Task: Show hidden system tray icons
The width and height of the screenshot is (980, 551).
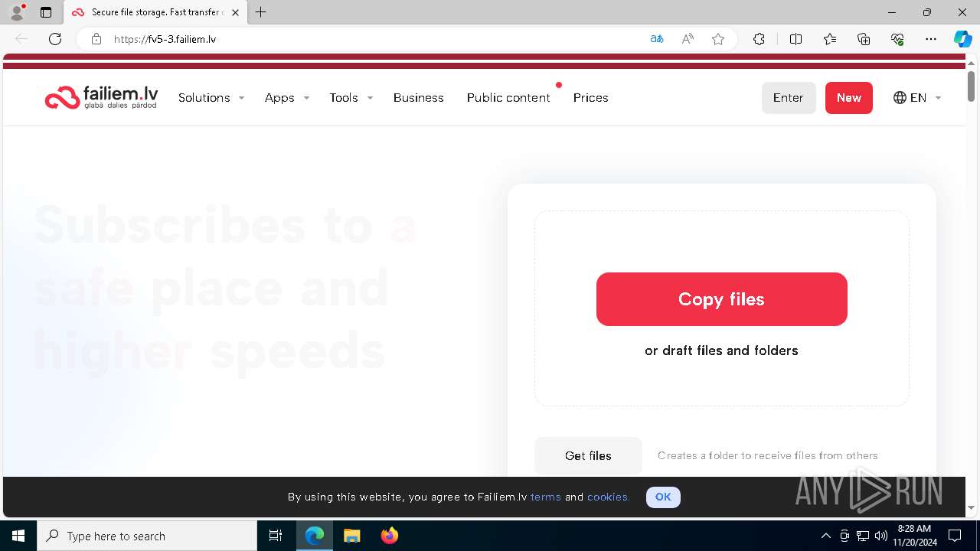Action: point(825,536)
